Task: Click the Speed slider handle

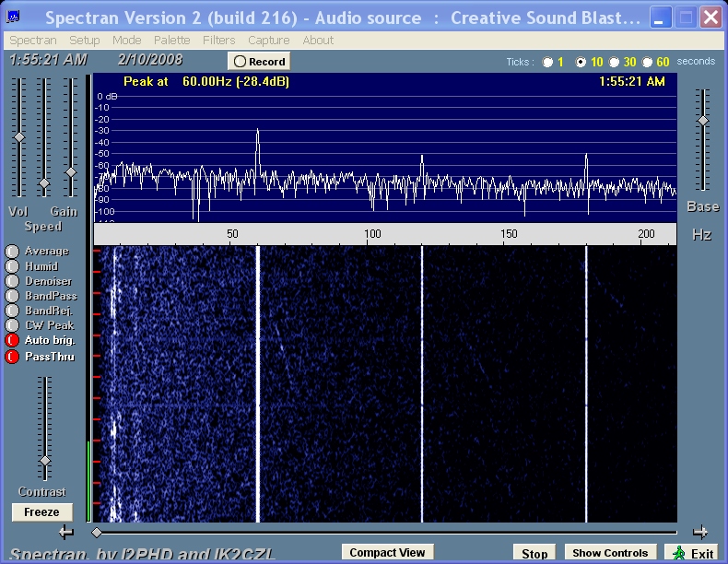Action: (44, 183)
